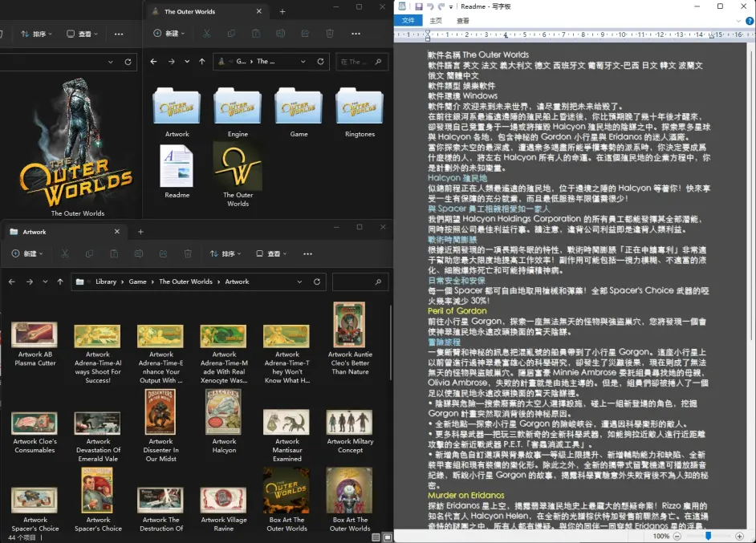Screen dimensions: 756x543
Task: Click the share icon in The Outer Worlds window
Action: 305,33
